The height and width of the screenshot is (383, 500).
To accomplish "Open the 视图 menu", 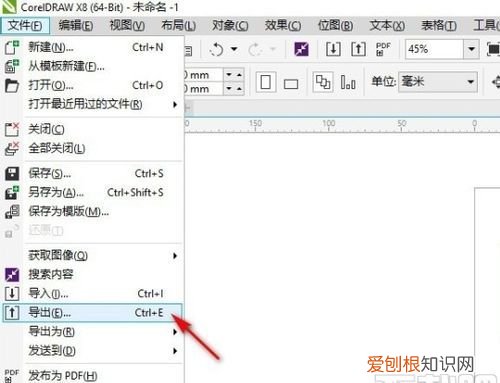I will (x=127, y=25).
